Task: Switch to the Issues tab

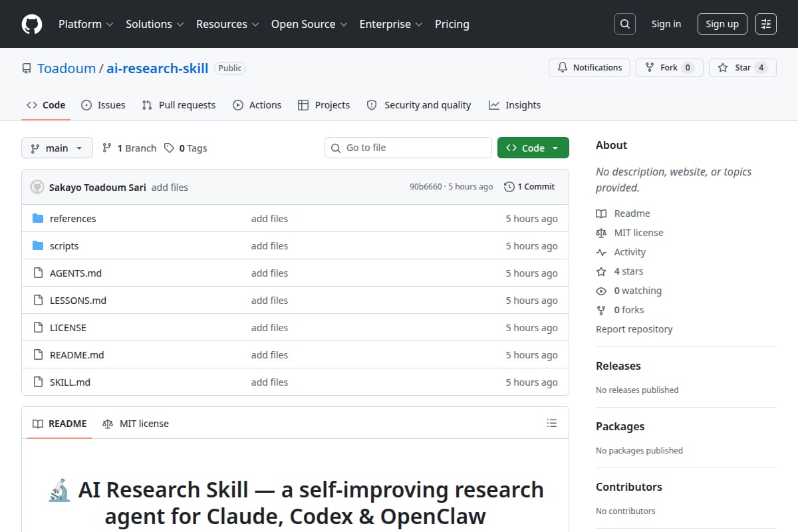Action: tap(103, 105)
